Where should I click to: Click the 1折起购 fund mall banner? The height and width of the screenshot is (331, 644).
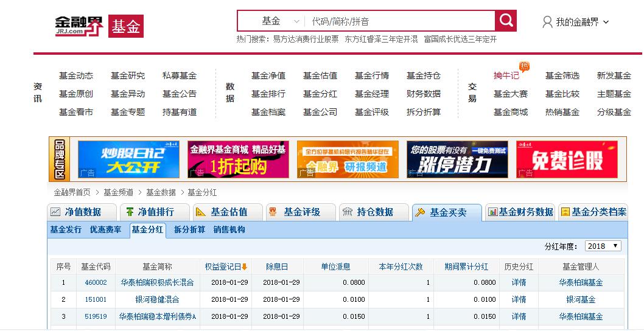coord(238,159)
